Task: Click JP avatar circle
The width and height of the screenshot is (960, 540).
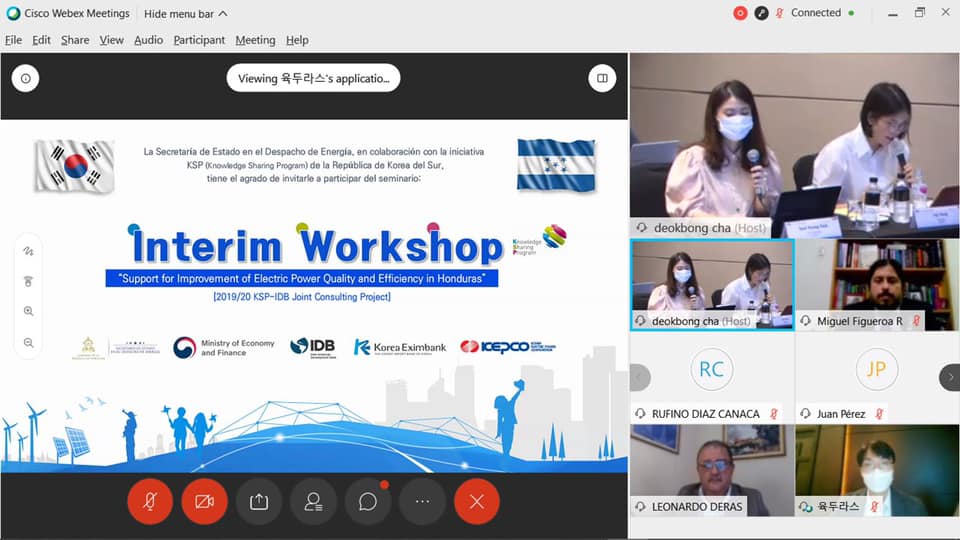Action: point(877,369)
